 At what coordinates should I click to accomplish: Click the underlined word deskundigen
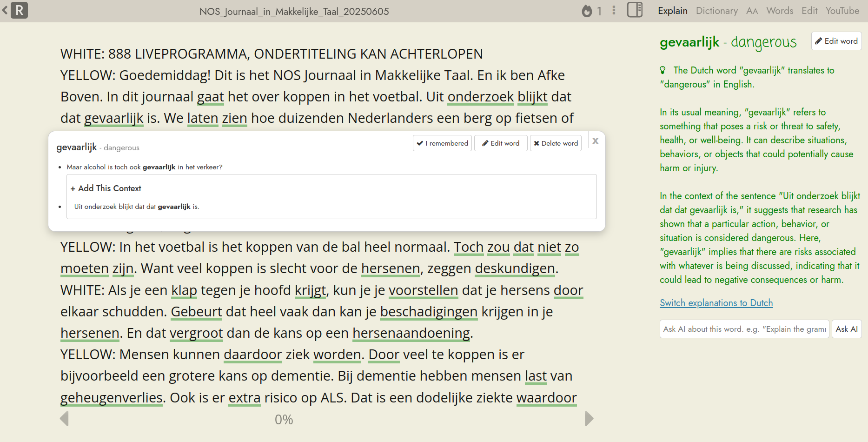(515, 268)
